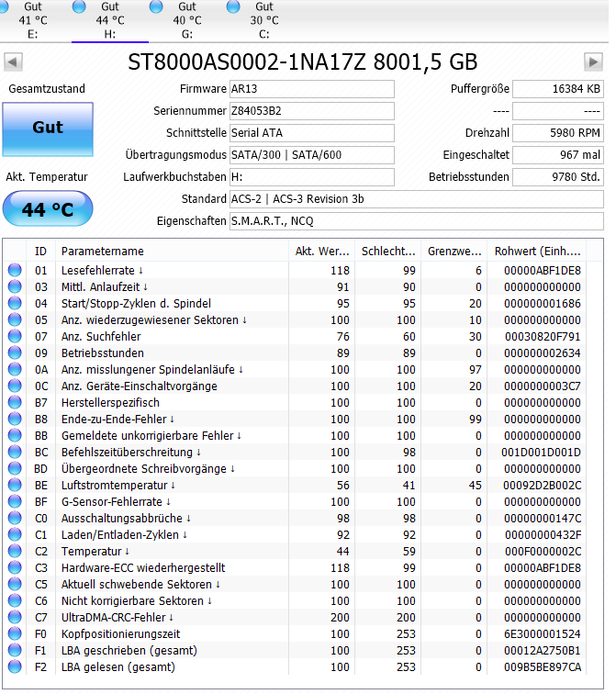The height and width of the screenshot is (694, 616).
Task: Click the Schlecht... column header
Action: click(x=388, y=252)
